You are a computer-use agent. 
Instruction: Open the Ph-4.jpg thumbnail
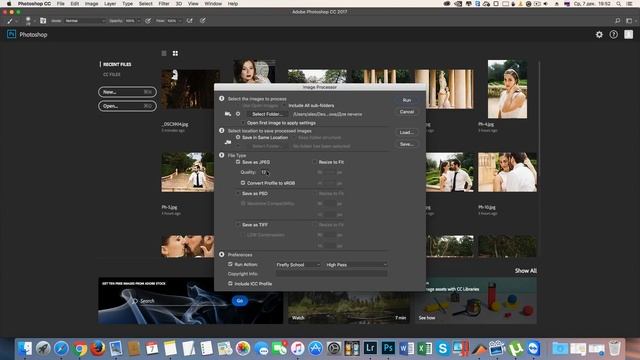point(507,89)
